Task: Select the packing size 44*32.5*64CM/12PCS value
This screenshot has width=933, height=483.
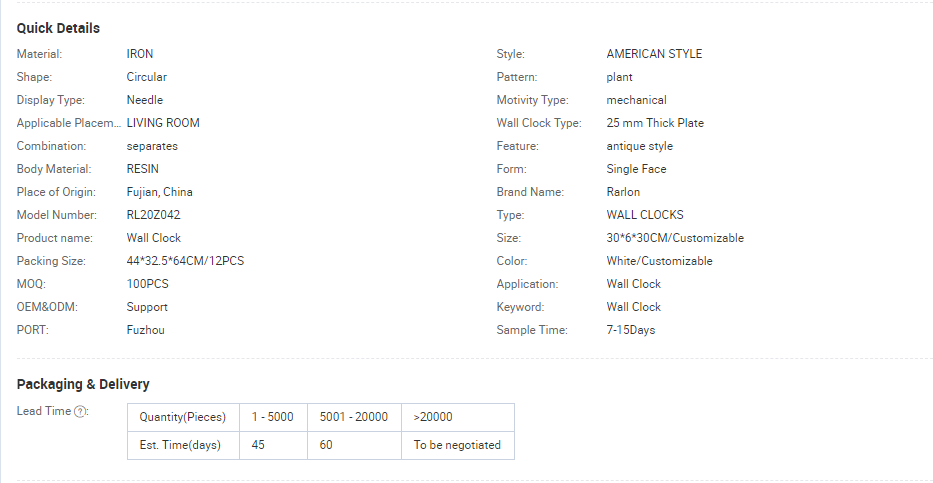Action: point(185,261)
